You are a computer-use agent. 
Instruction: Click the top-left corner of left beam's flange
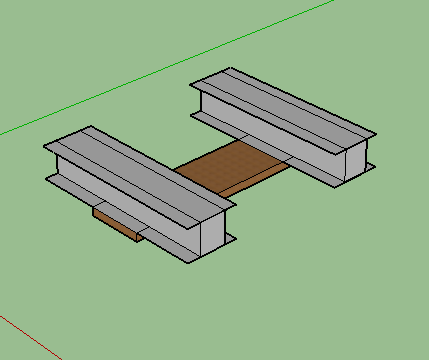pos(45,146)
